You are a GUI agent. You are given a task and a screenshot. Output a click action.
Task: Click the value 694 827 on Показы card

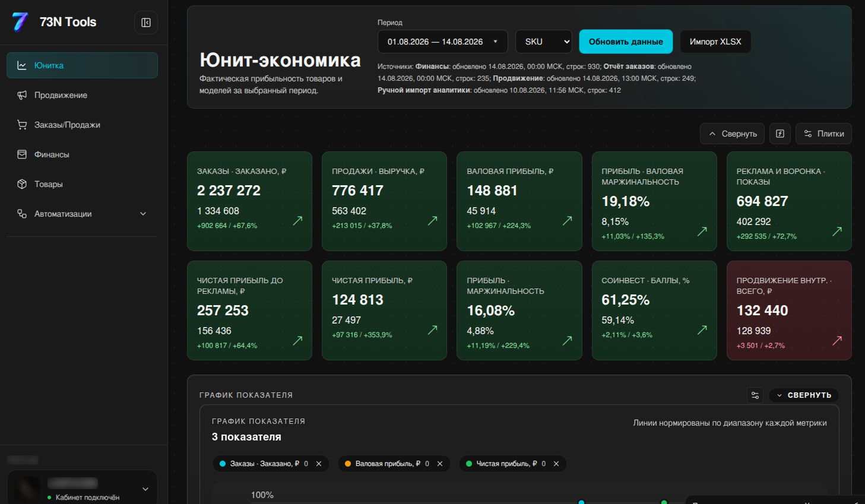(762, 201)
